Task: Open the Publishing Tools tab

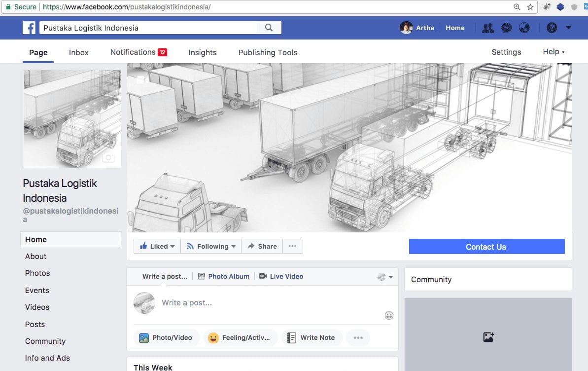Action: pos(268,52)
